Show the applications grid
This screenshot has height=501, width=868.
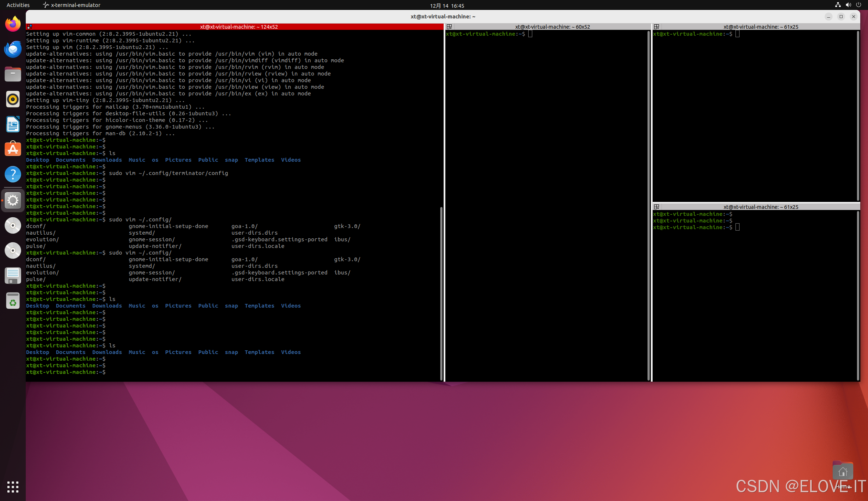coord(13,487)
